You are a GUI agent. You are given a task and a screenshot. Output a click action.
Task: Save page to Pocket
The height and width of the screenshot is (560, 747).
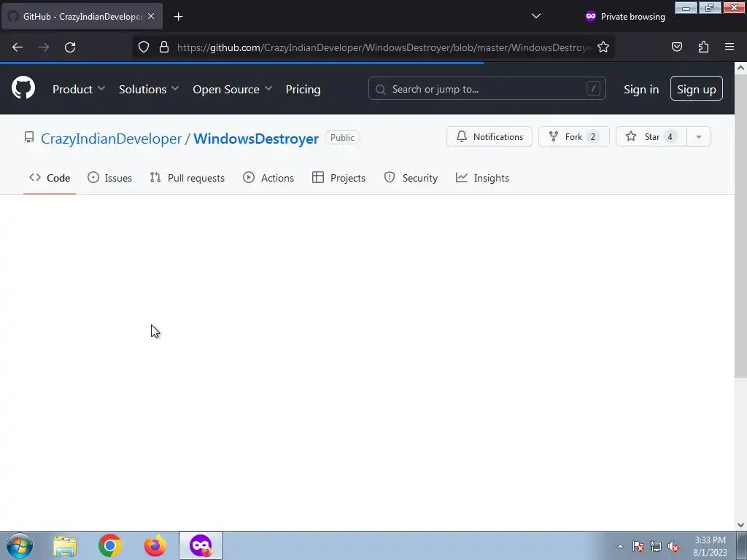coord(676,47)
